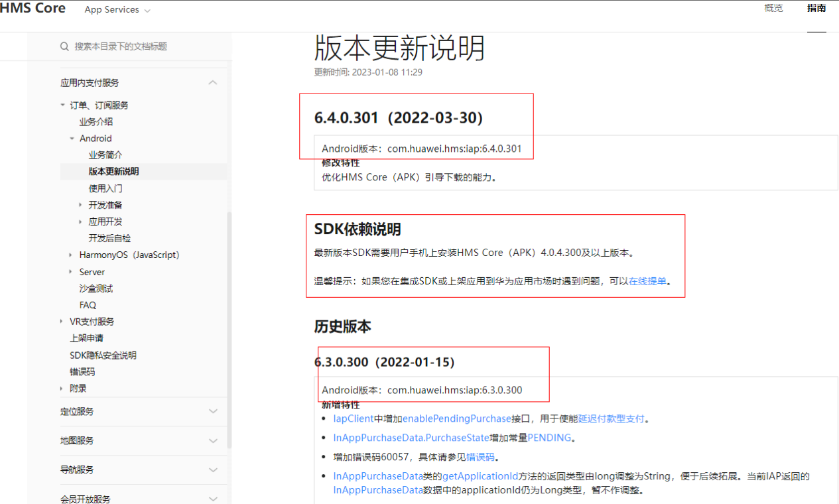Expand the 会员开放服务 section chevron
This screenshot has height=504, width=839.
click(x=213, y=499)
